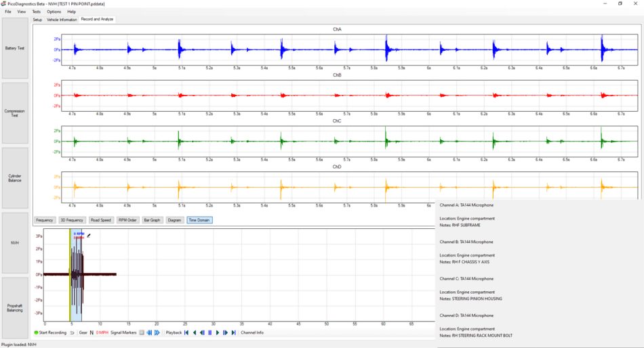Image resolution: width=644 pixels, height=348 pixels.
Task: Start recording with the green button
Action: [51, 332]
